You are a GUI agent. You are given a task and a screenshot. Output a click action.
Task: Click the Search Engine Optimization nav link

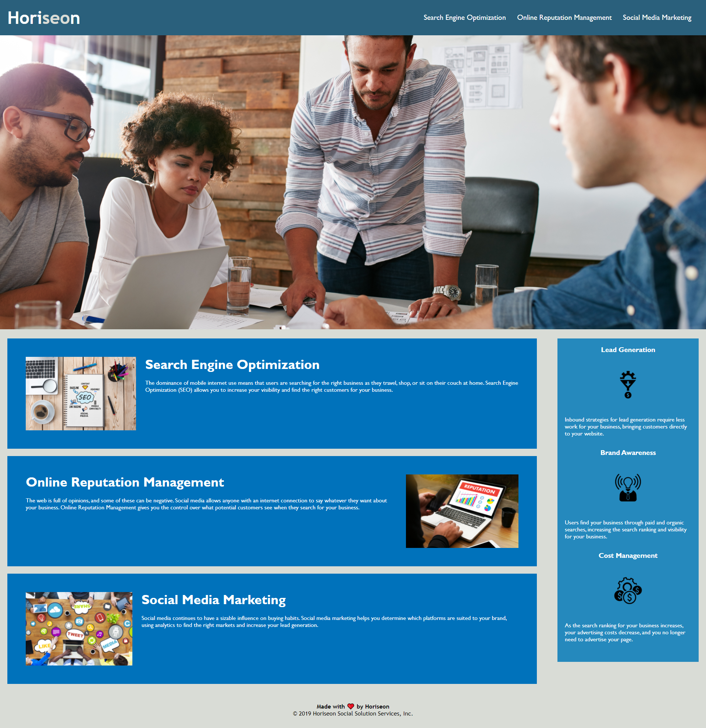[x=464, y=18]
